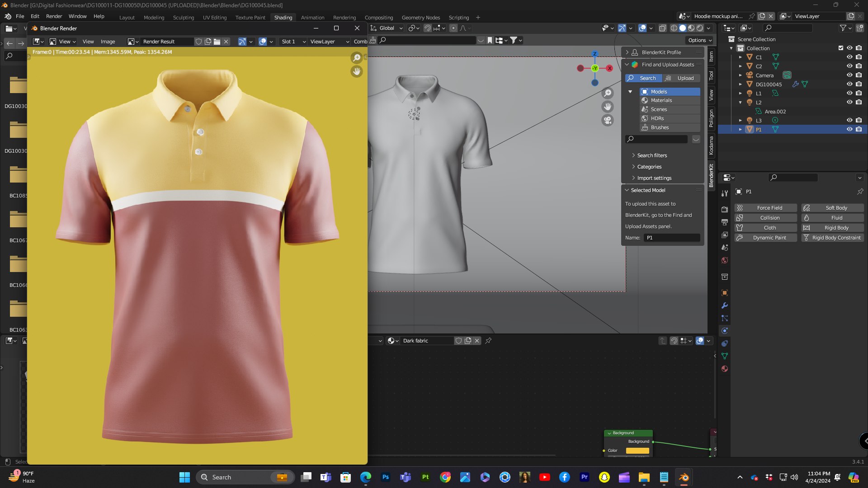
Task: Click the yellow Background Color swatch
Action: pyautogui.click(x=637, y=450)
